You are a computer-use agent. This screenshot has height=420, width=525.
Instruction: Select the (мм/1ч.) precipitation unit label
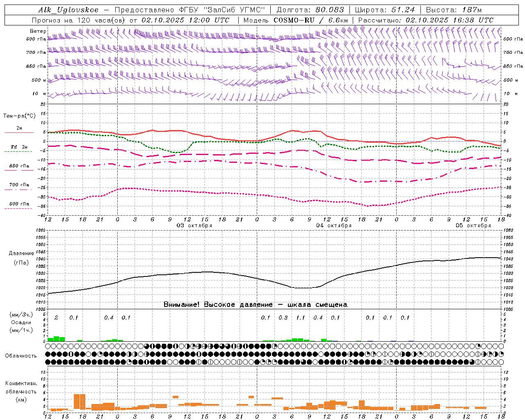click(21, 330)
